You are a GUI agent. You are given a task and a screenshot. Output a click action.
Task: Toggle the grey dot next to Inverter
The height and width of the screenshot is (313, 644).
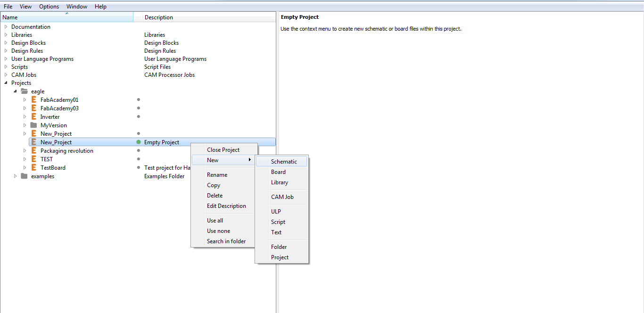(x=139, y=116)
